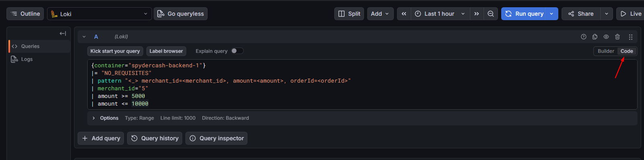Split the Explore view
Image resolution: width=644 pixels, height=160 pixels.
[349, 14]
